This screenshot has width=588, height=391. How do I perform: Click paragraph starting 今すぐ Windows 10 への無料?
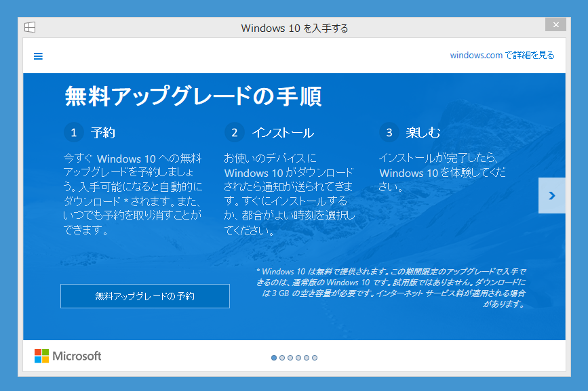[133, 194]
